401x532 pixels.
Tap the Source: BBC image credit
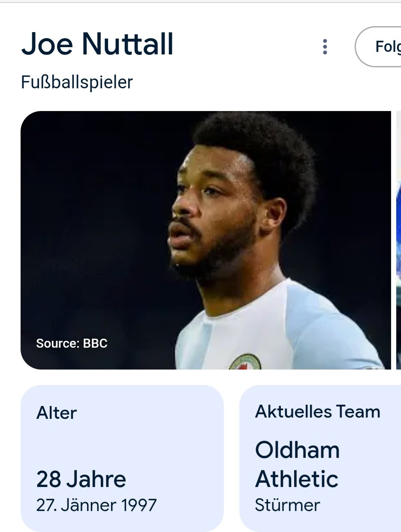click(x=72, y=343)
